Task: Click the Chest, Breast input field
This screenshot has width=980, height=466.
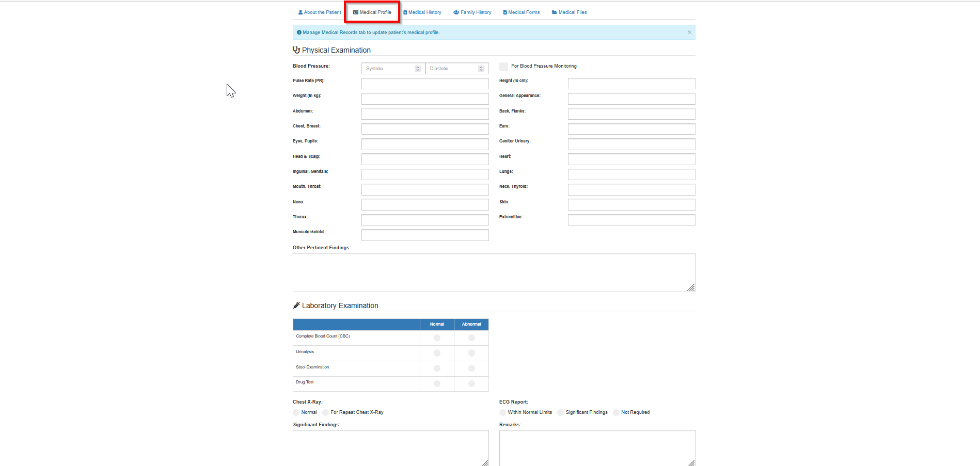Action: (425, 129)
